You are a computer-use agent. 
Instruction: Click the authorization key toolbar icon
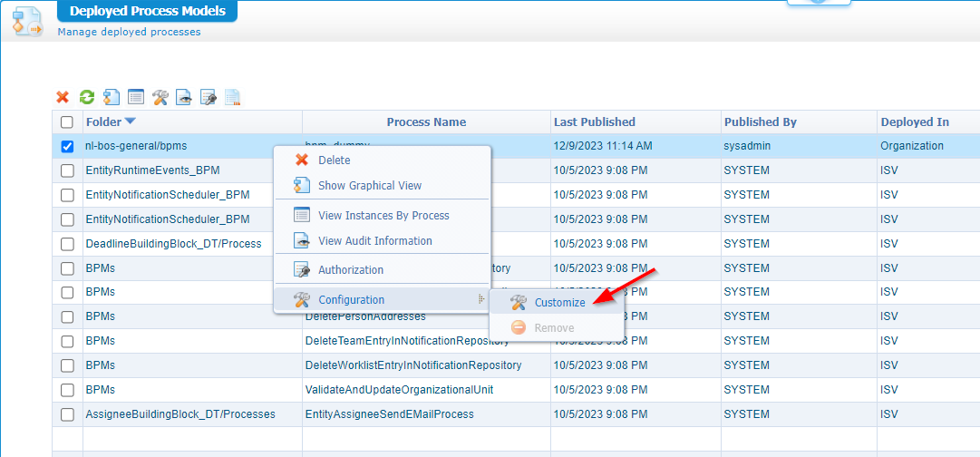pyautogui.click(x=208, y=97)
